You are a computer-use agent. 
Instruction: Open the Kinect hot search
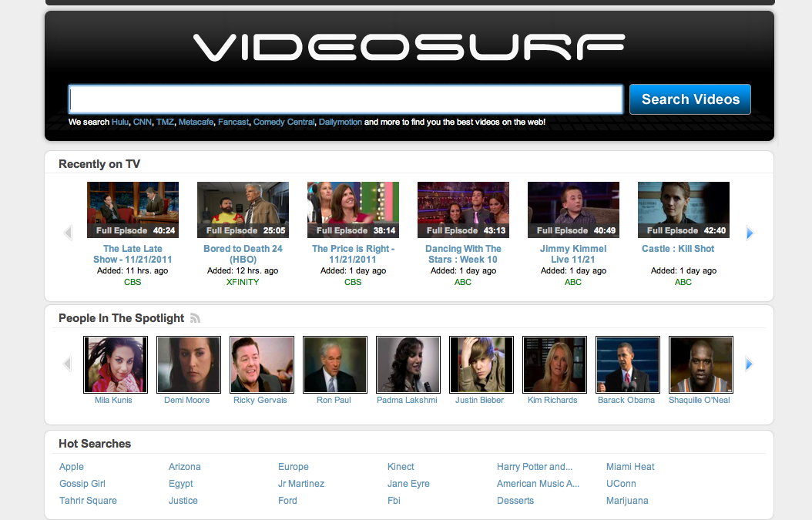tap(401, 467)
